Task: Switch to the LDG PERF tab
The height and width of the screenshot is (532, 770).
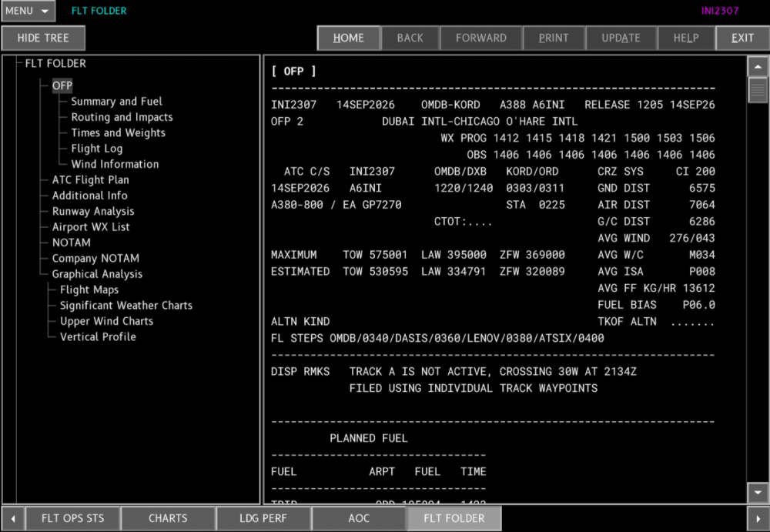Action: 263,518
